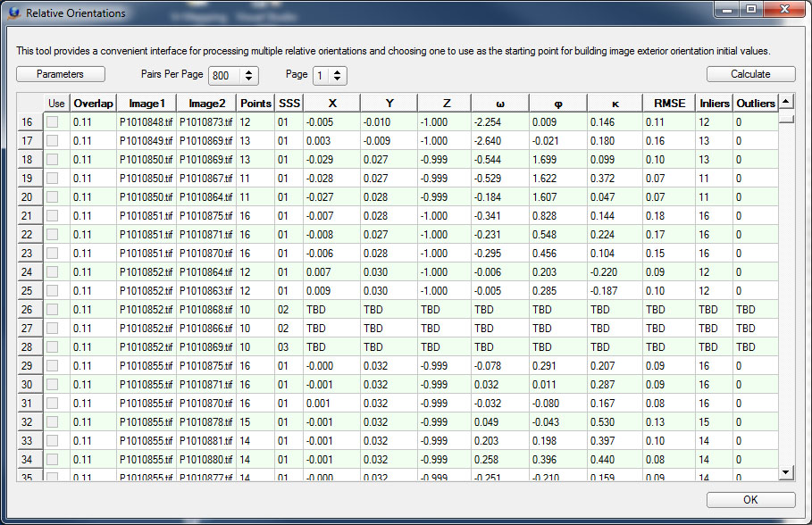The height and width of the screenshot is (525, 812).
Task: Decrease Pairs Per Page with down arrow
Action: (x=248, y=79)
